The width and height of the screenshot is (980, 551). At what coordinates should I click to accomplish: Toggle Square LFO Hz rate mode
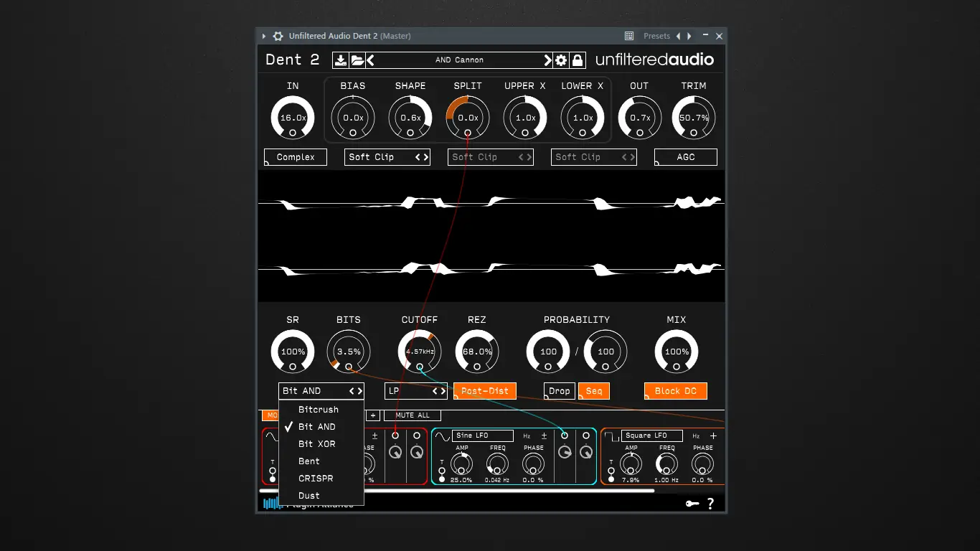[696, 435]
